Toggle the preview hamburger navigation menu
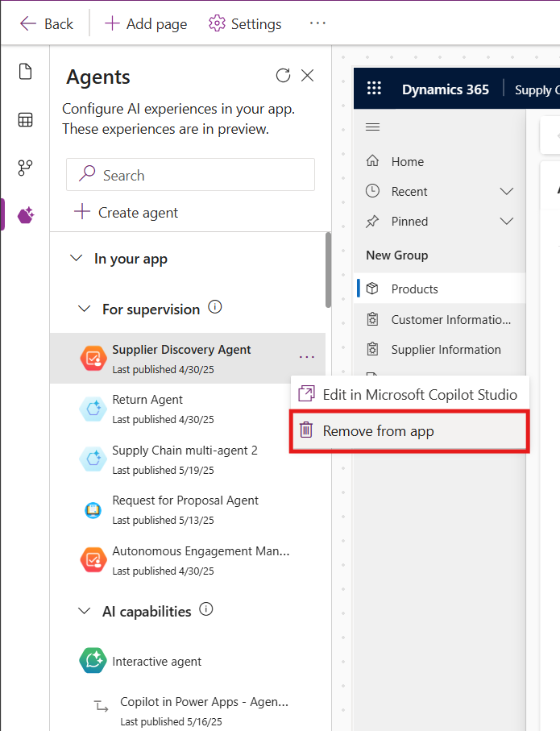The height and width of the screenshot is (731, 560). coord(372,127)
